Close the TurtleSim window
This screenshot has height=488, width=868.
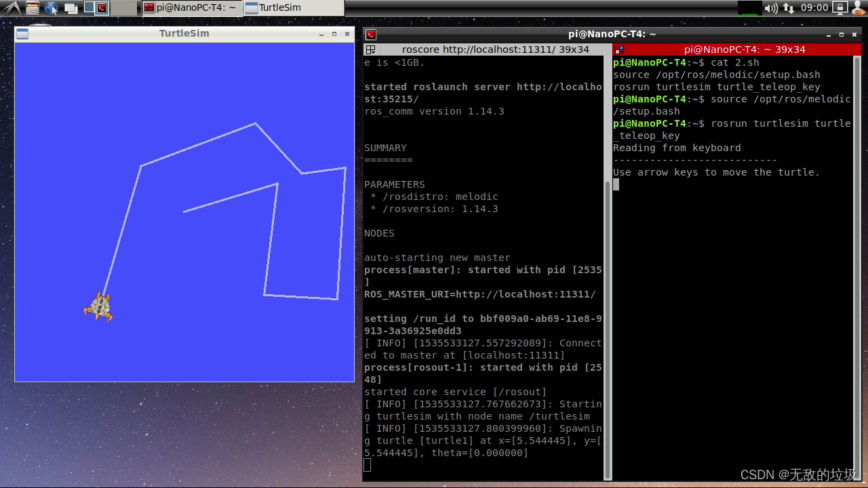pos(347,34)
